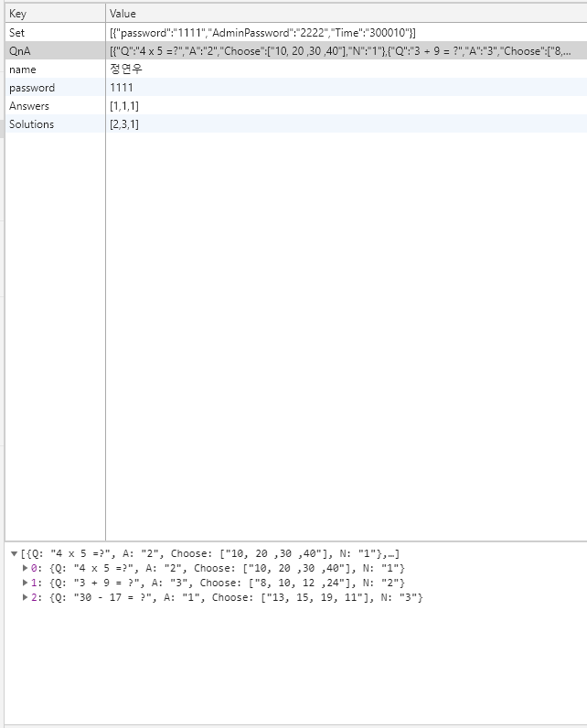The width and height of the screenshot is (587, 728).
Task: Select the Set key row
Action: click(x=17, y=33)
